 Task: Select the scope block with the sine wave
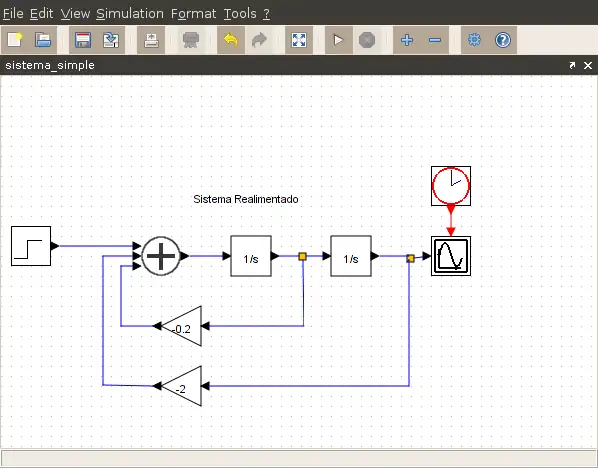coord(451,256)
